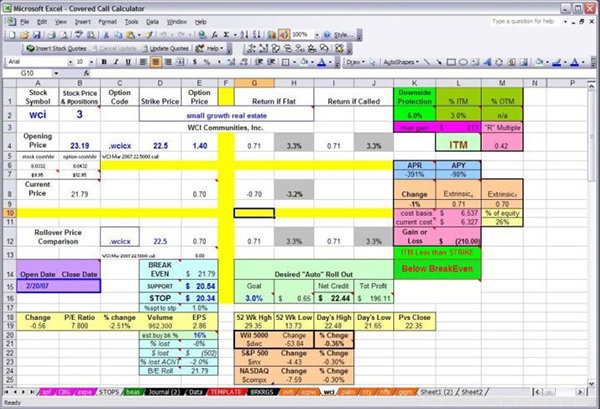Click the Fill Color bucket on Drawing toolbar

click(x=539, y=62)
